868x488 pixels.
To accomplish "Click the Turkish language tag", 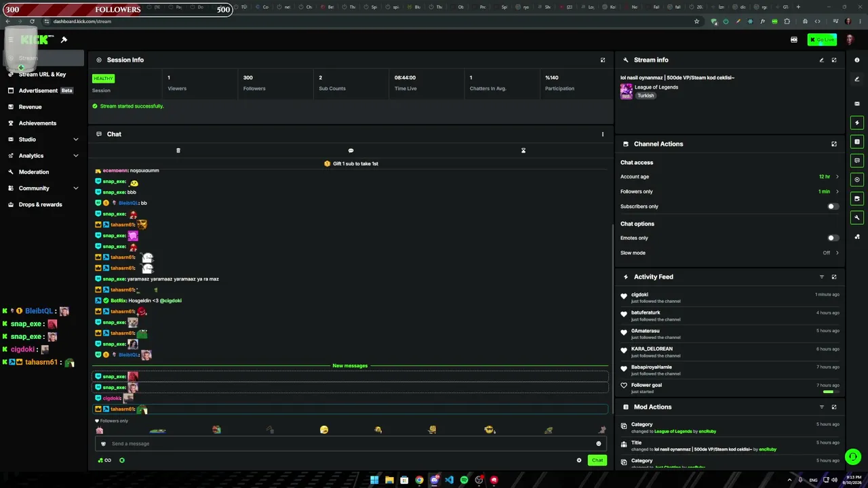I will coord(646,96).
